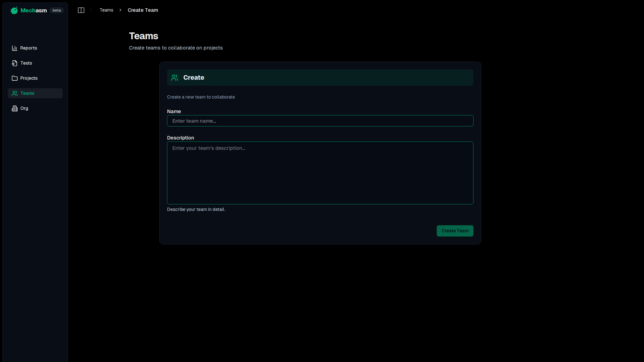The width and height of the screenshot is (644, 362).
Task: Select the Org building icon in sidebar
Action: [14, 108]
